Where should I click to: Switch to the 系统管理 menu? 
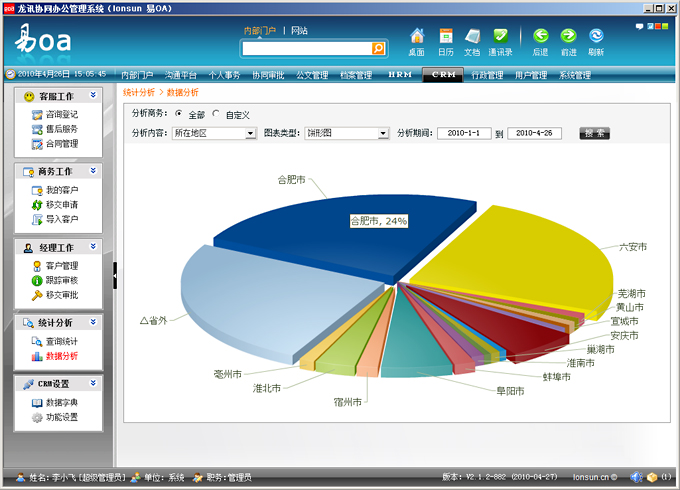pyautogui.click(x=575, y=75)
